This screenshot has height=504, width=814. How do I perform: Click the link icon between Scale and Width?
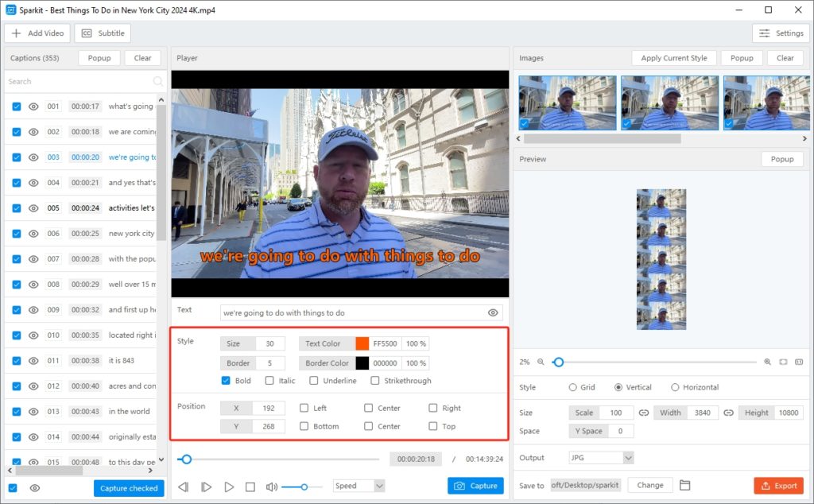(x=644, y=413)
